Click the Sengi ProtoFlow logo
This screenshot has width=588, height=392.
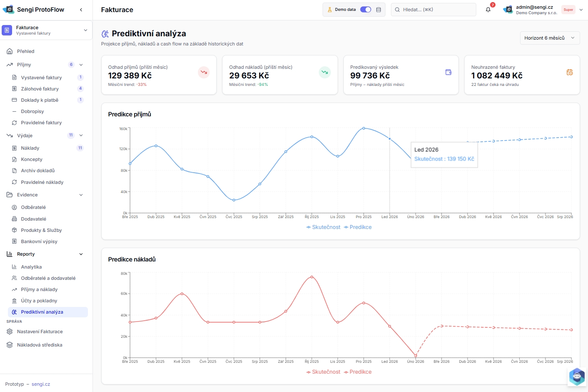pyautogui.click(x=8, y=10)
